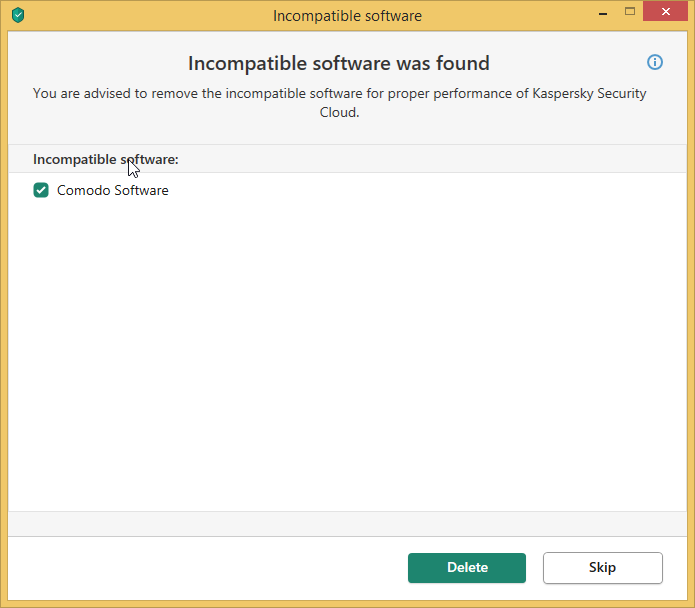Click the advisory text about Kaspersky Security Cloud
The image size is (695, 608).
340,103
